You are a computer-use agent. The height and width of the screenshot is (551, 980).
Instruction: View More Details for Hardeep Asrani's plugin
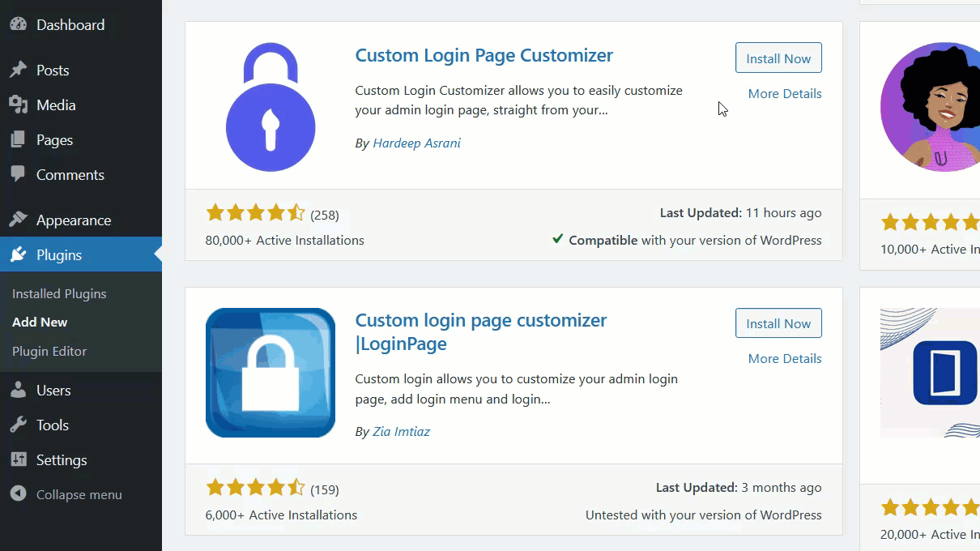tap(785, 94)
